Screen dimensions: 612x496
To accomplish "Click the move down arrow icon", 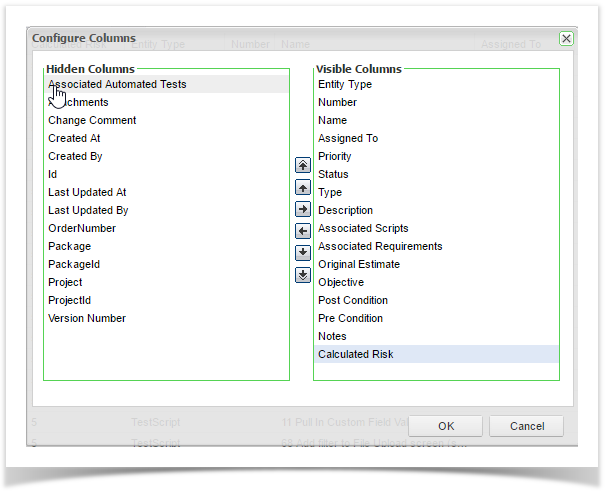I will [302, 253].
